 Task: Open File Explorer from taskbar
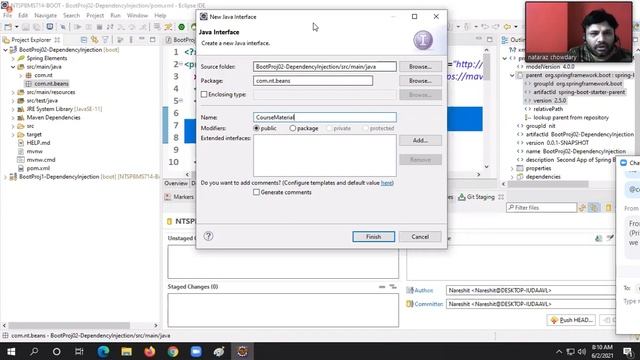(x=127, y=351)
